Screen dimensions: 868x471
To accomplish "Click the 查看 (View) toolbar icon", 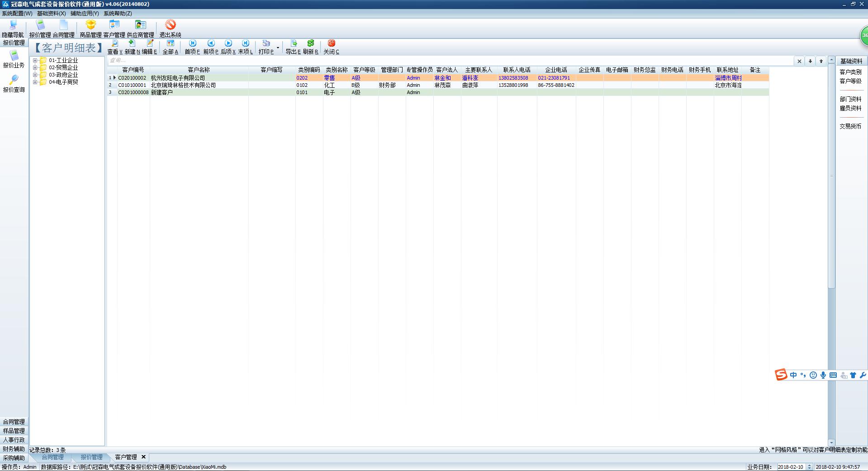I will coord(115,44).
